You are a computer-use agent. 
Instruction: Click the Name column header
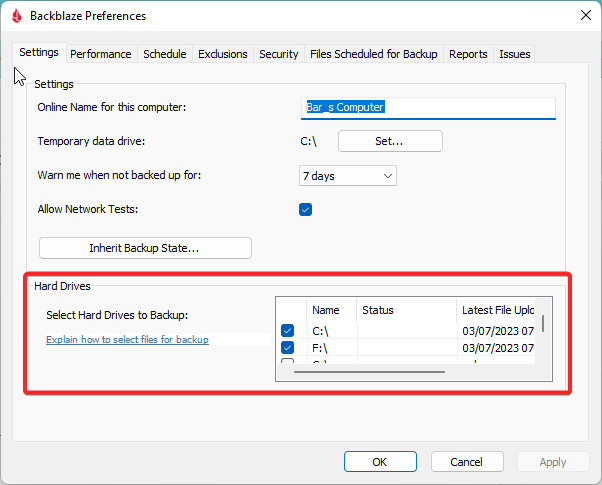click(331, 310)
